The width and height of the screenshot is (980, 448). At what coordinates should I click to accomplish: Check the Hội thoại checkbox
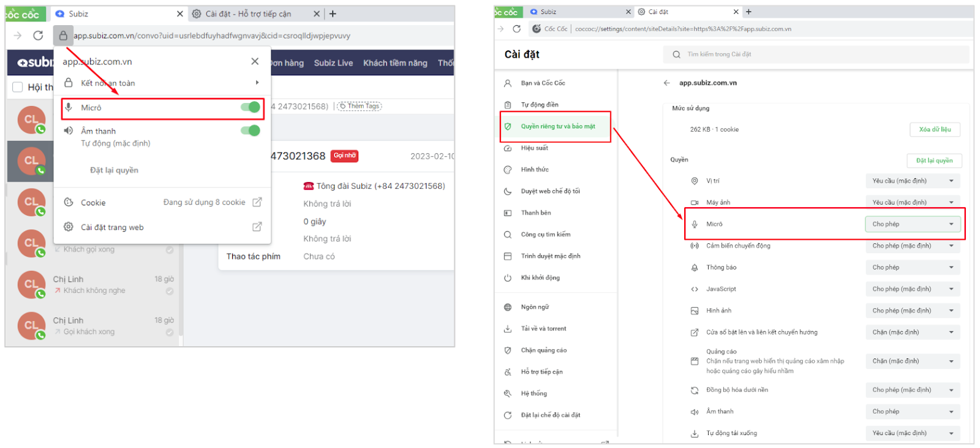click(18, 87)
